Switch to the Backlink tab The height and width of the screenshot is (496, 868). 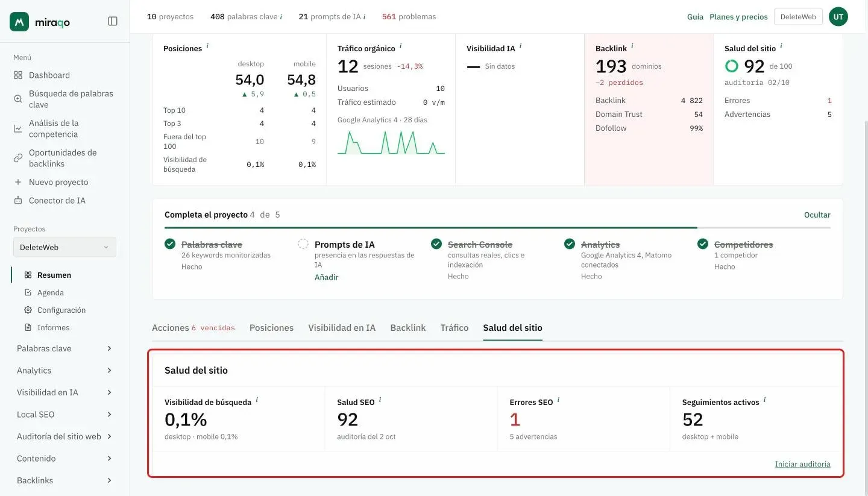point(408,328)
